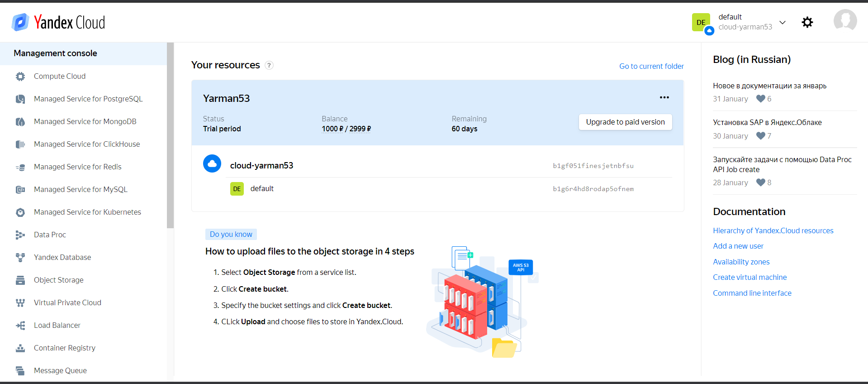The width and height of the screenshot is (868, 384).
Task: Click the DE icon beside the default folder
Action: point(237,189)
